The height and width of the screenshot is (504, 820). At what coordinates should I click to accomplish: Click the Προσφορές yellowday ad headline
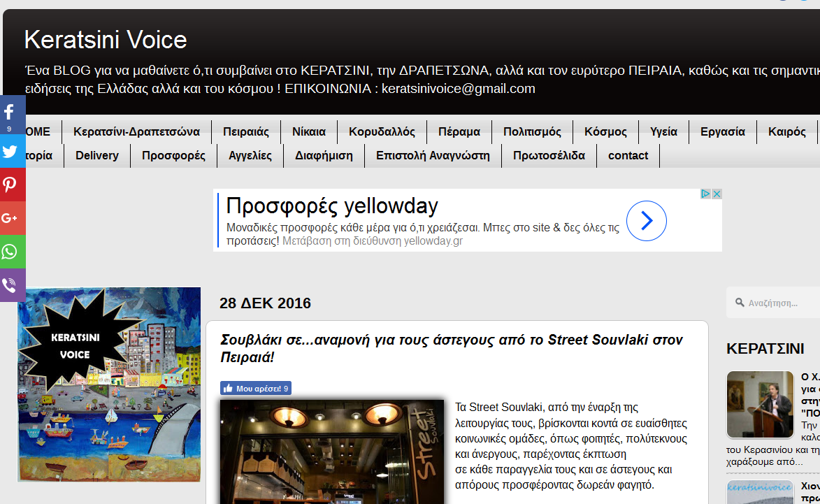(x=332, y=206)
